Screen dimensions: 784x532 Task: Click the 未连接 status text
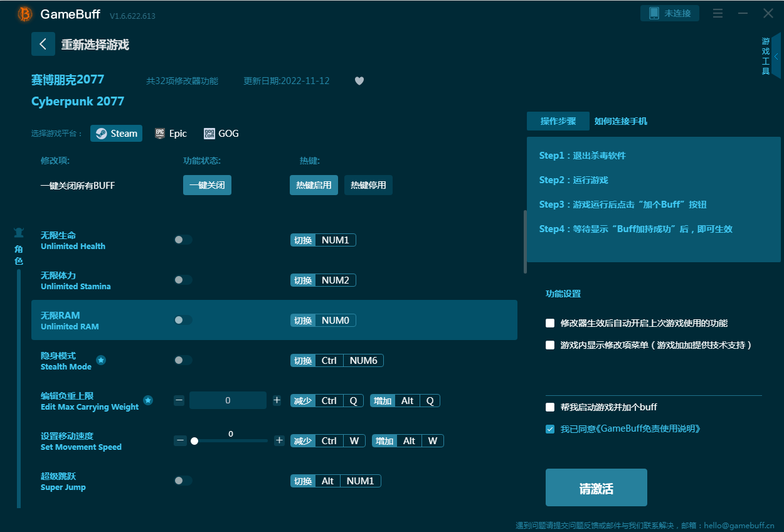coord(677,13)
